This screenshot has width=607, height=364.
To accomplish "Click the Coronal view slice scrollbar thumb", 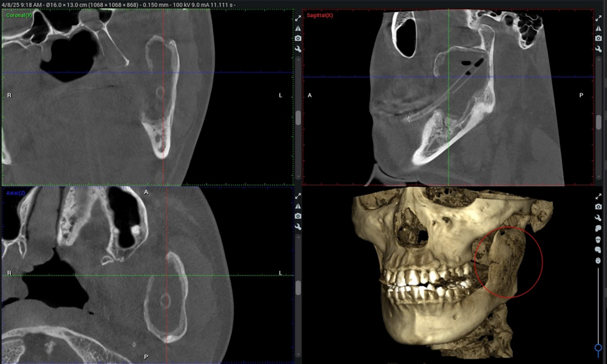I will pyautogui.click(x=298, y=118).
